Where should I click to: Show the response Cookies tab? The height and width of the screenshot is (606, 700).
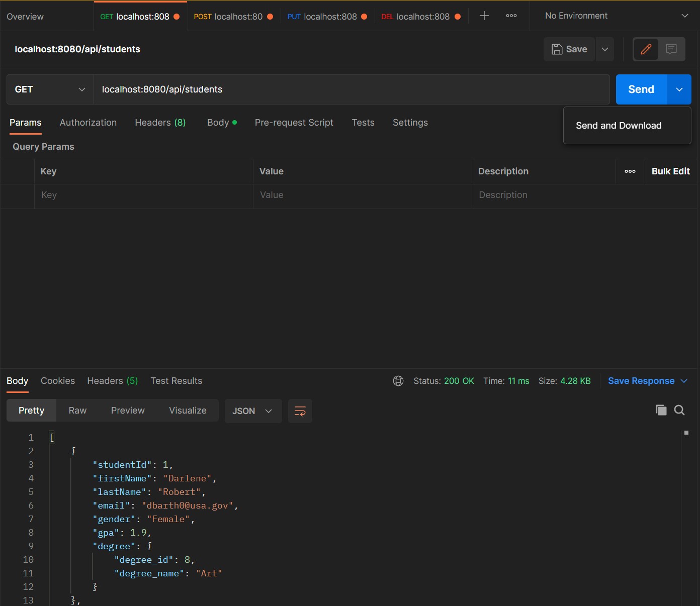click(58, 381)
